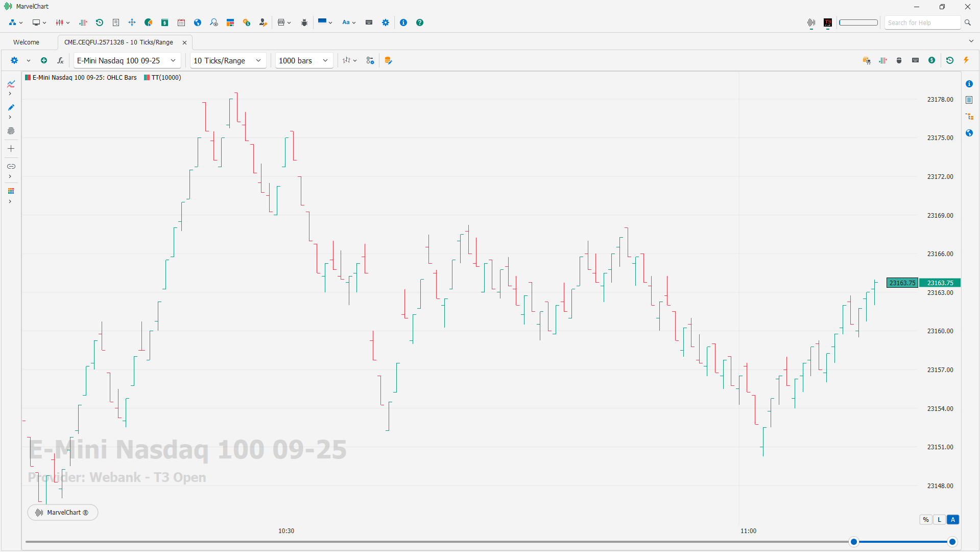The width and height of the screenshot is (980, 552).
Task: Click the user with key icon
Action: click(x=263, y=22)
